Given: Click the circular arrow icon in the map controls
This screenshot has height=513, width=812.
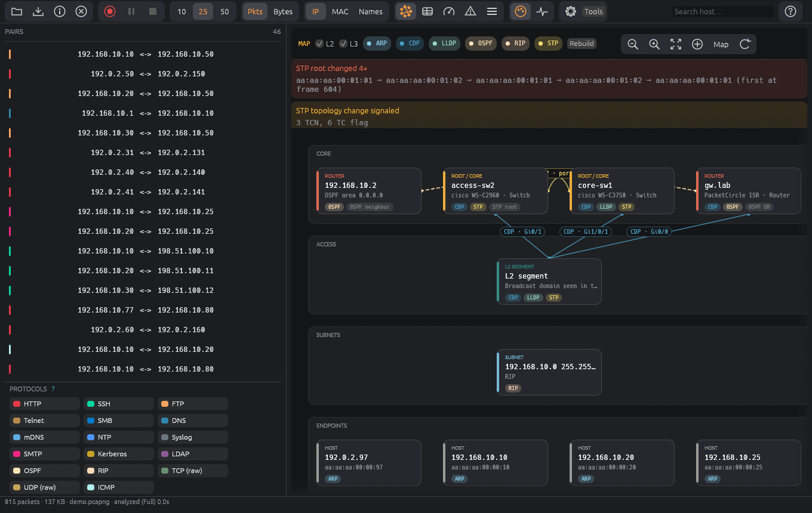Looking at the screenshot, I should pos(745,44).
